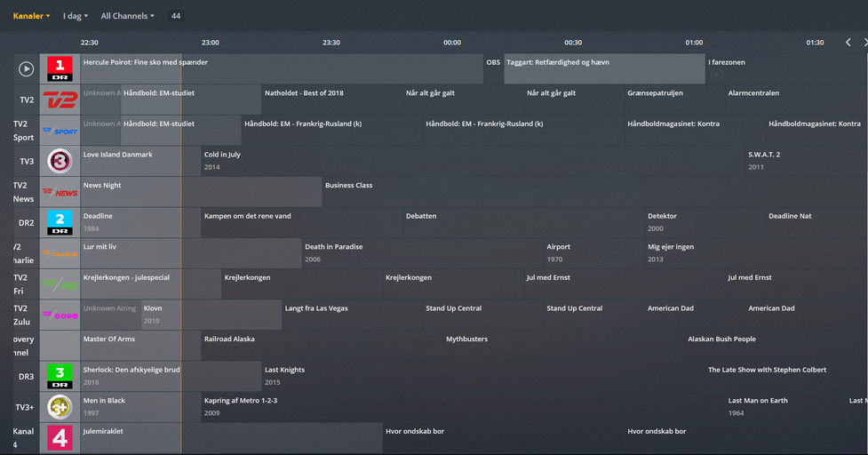
Task: Click the 44 channel count badge
Action: tap(176, 16)
